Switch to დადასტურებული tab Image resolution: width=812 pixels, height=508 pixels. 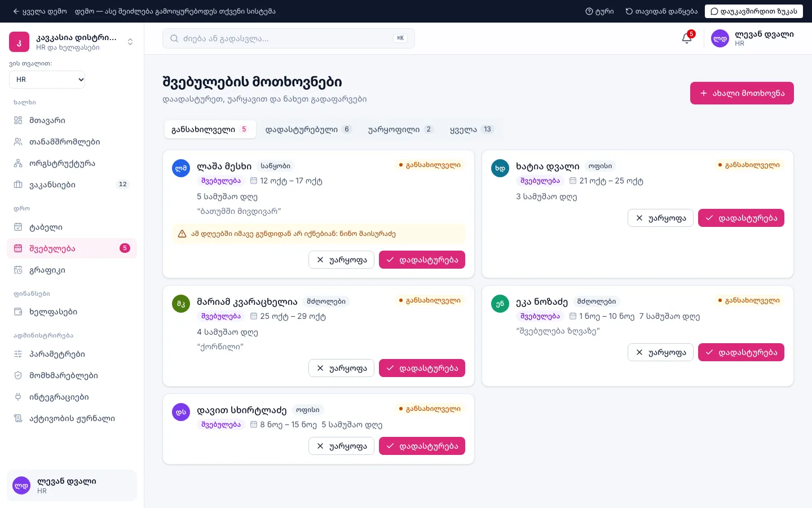click(308, 129)
